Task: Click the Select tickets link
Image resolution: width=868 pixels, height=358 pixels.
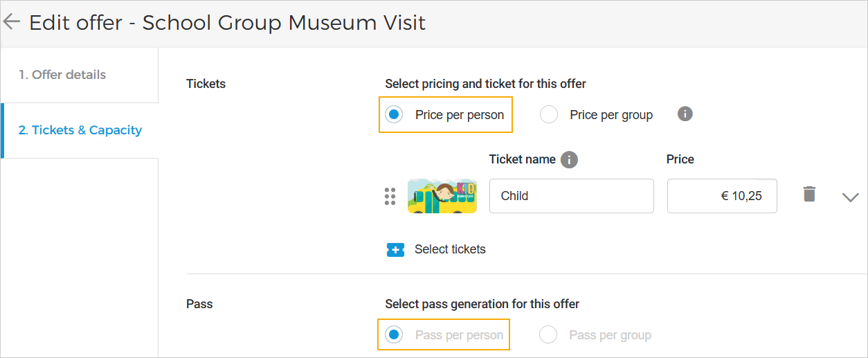Action: [x=450, y=249]
